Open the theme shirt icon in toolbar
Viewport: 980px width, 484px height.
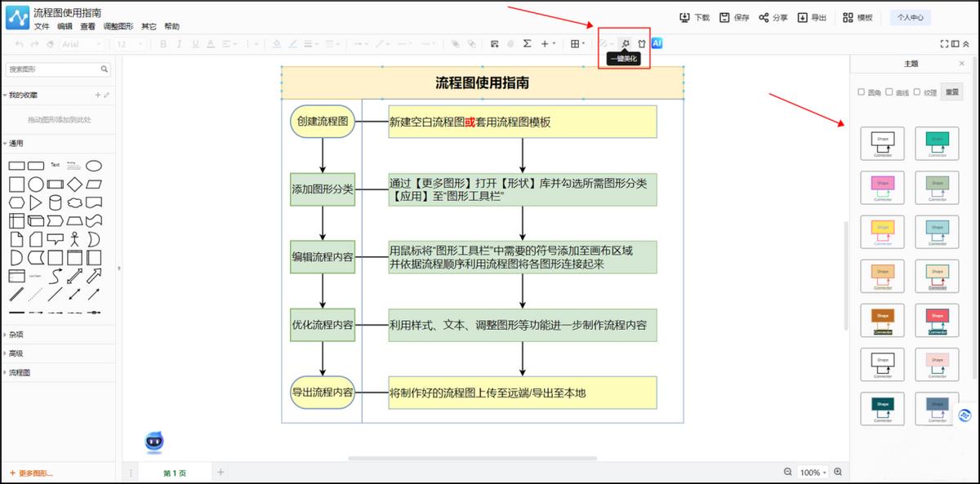pyautogui.click(x=642, y=43)
